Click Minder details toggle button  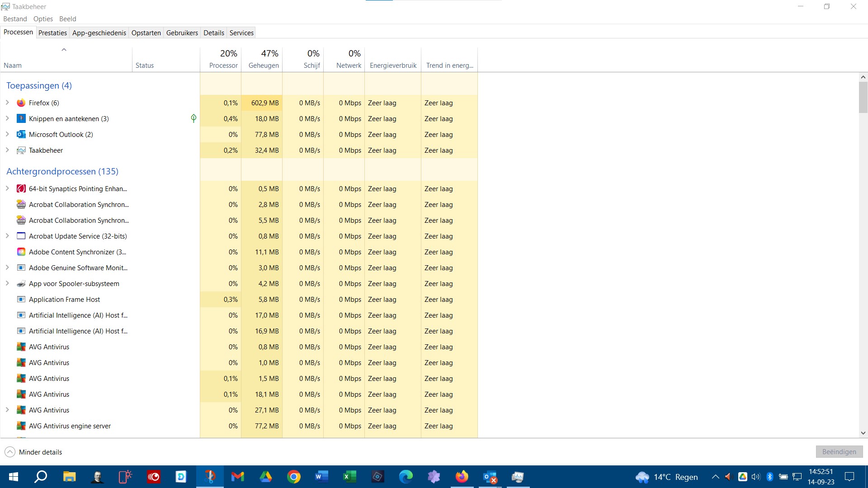[33, 452]
